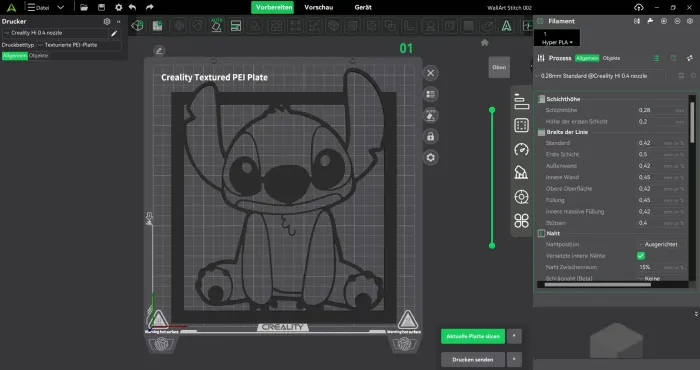Image resolution: width=700 pixels, height=370 pixels.
Task: Open plate settings gear beside the bed
Action: click(430, 158)
